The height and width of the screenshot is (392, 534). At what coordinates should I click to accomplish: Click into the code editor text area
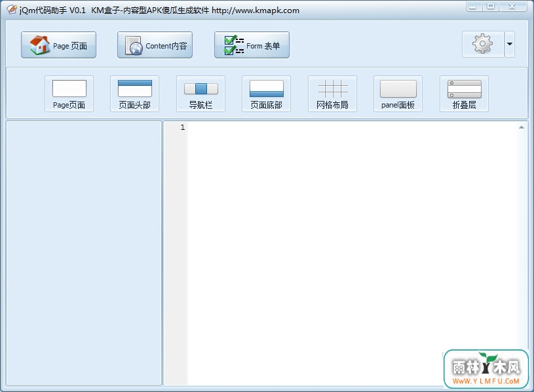tap(352, 254)
